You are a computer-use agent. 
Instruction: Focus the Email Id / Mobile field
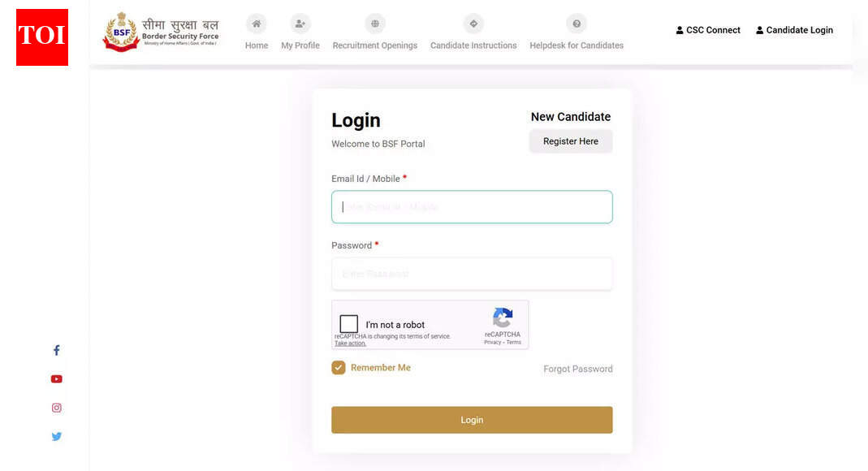click(x=472, y=207)
